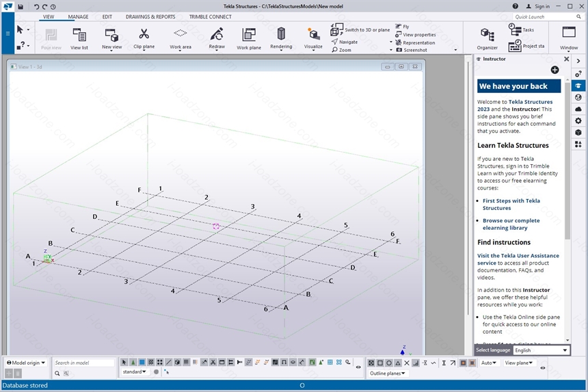Open the Custom inquiry side pane
The height and width of the screenshot is (392, 588).
pyautogui.click(x=578, y=74)
